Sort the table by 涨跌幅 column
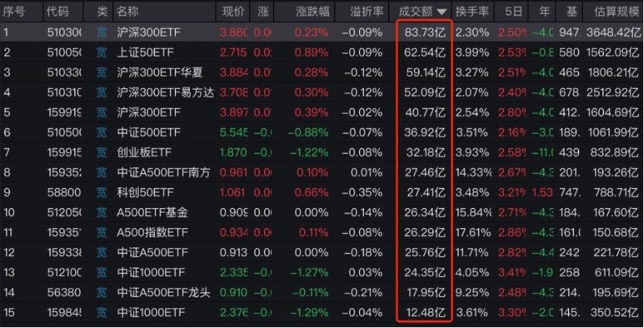Viewport: 644px width, 328px height. [312, 12]
